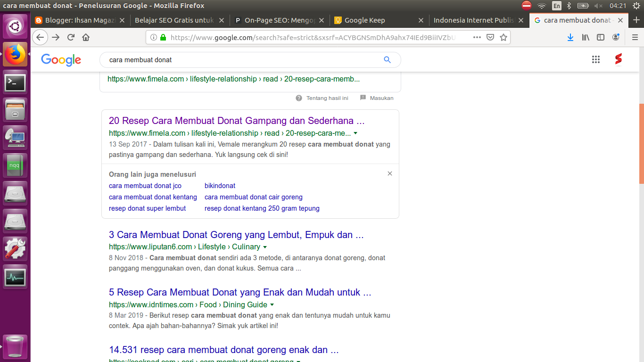Submit search with the magnifier icon
This screenshot has width=644, height=362.
387,60
